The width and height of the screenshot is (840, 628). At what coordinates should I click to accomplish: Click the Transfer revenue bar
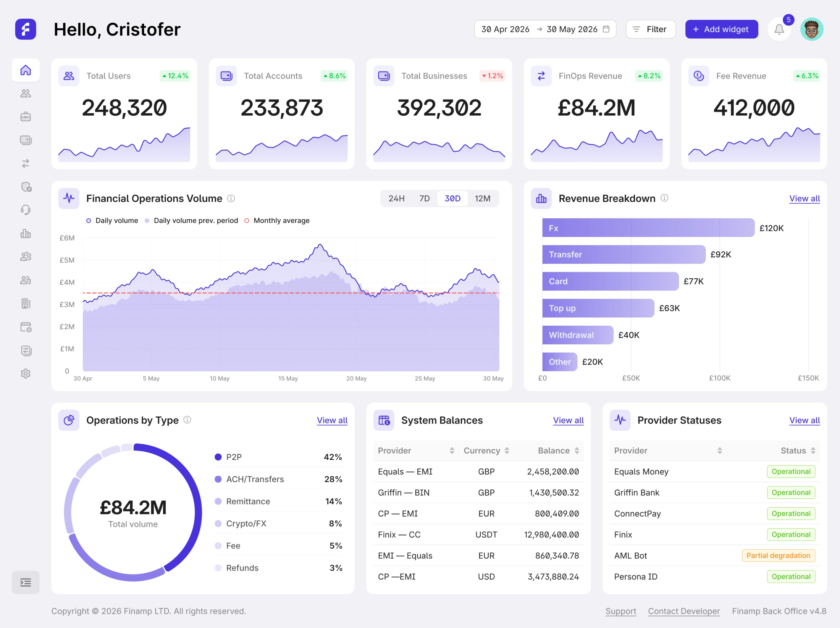coord(623,254)
